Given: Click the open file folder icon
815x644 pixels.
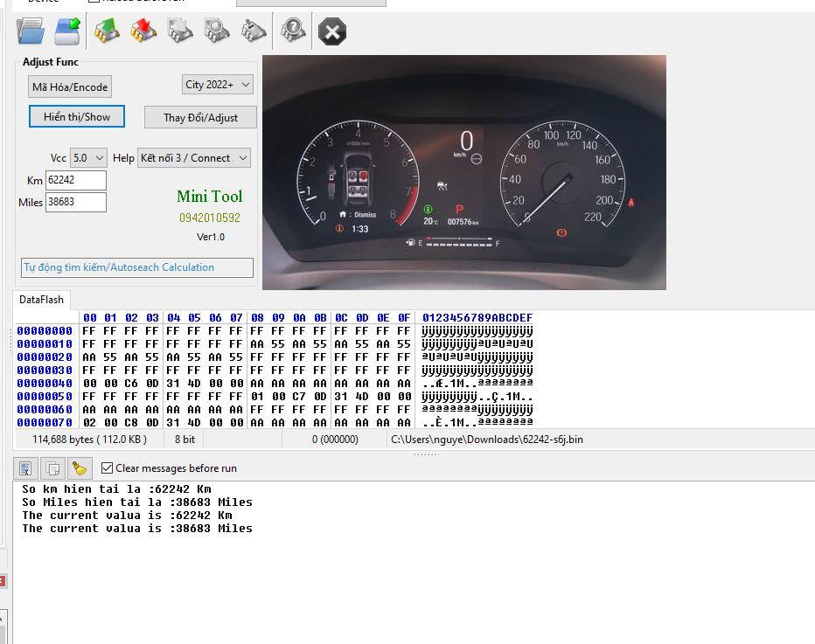Looking at the screenshot, I should tap(31, 32).
